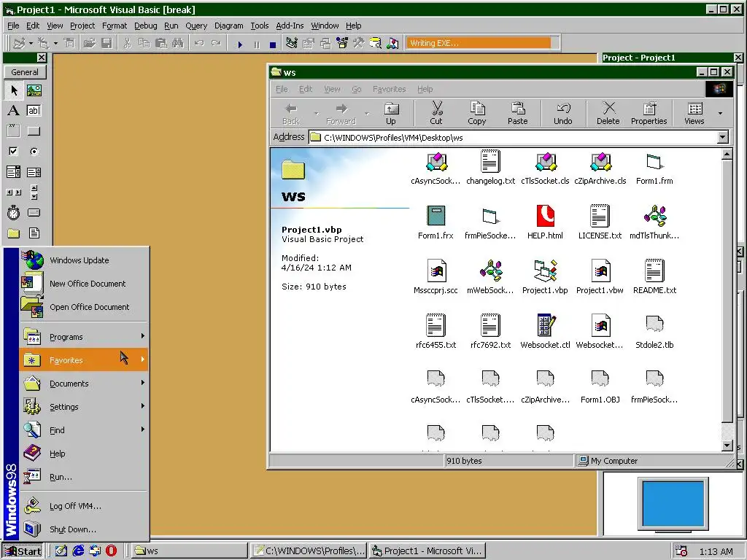Select the Label tool in toolbox
The height and width of the screenshot is (560, 747).
tap(14, 111)
